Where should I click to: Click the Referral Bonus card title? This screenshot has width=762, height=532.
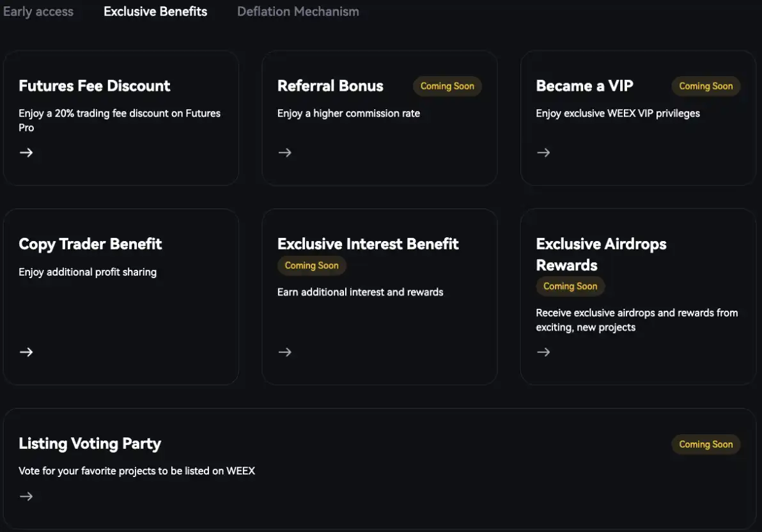click(x=330, y=86)
